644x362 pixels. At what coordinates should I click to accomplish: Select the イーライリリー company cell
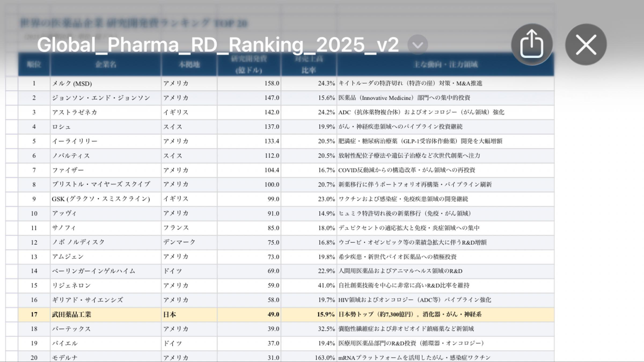coord(106,141)
